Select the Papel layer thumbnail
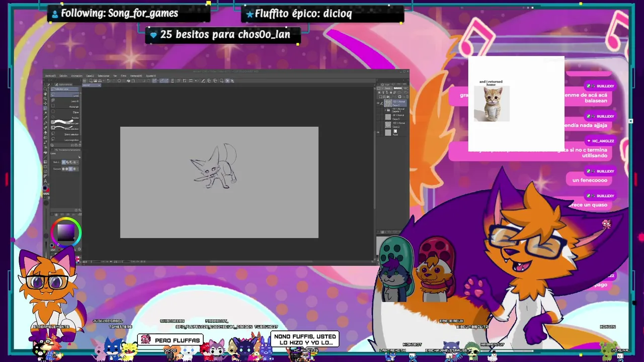This screenshot has height=362, width=644. 388,133
